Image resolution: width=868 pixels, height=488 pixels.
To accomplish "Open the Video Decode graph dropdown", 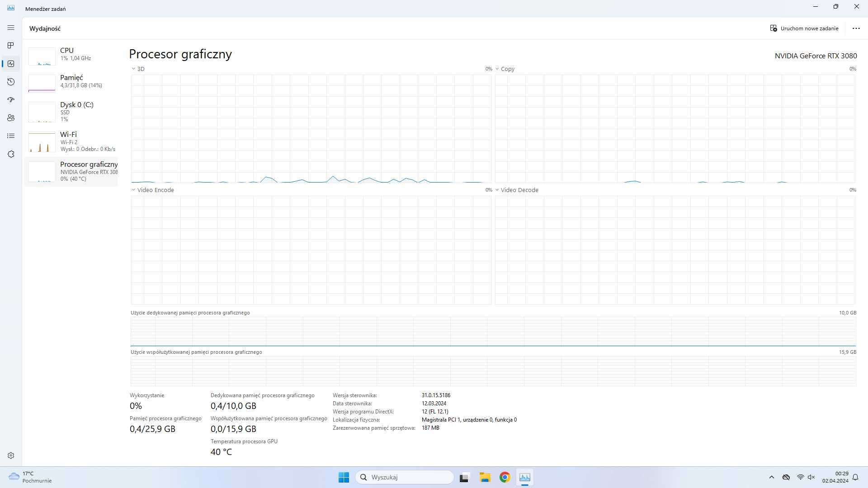I will (517, 190).
